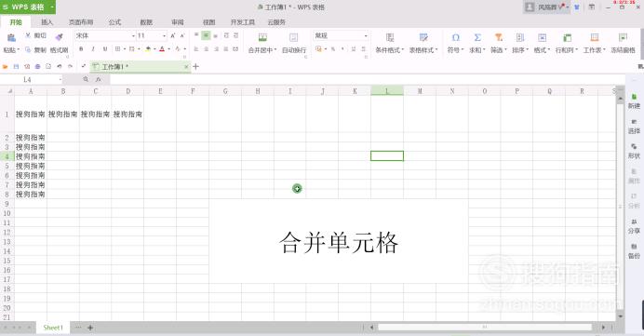Viewport: 644px width, 336px height.
Task: Toggle bottom vertical alignment
Action: [x=216, y=35]
